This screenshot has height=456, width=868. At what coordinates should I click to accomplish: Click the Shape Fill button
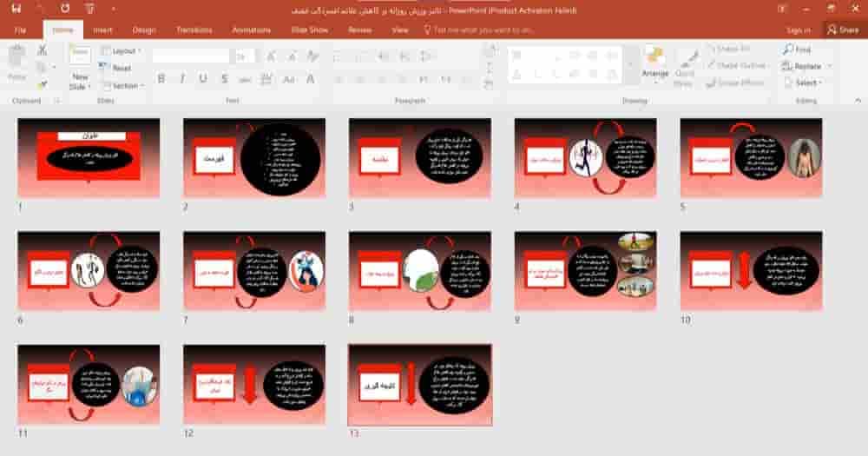point(728,50)
